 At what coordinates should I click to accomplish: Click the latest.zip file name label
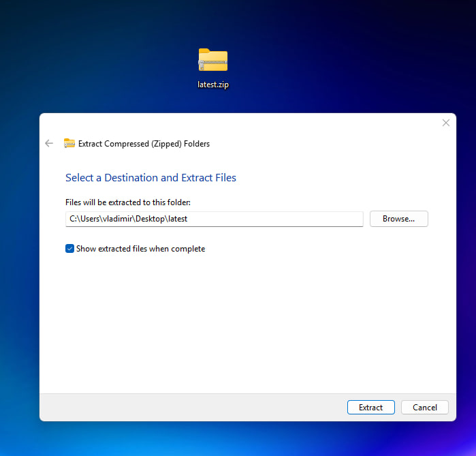(x=213, y=85)
